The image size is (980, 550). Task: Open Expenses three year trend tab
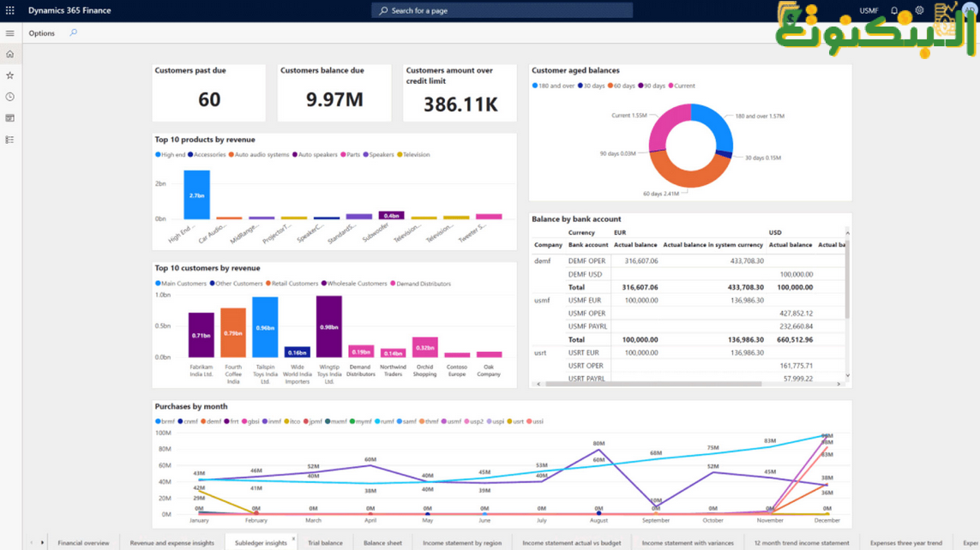[905, 542]
